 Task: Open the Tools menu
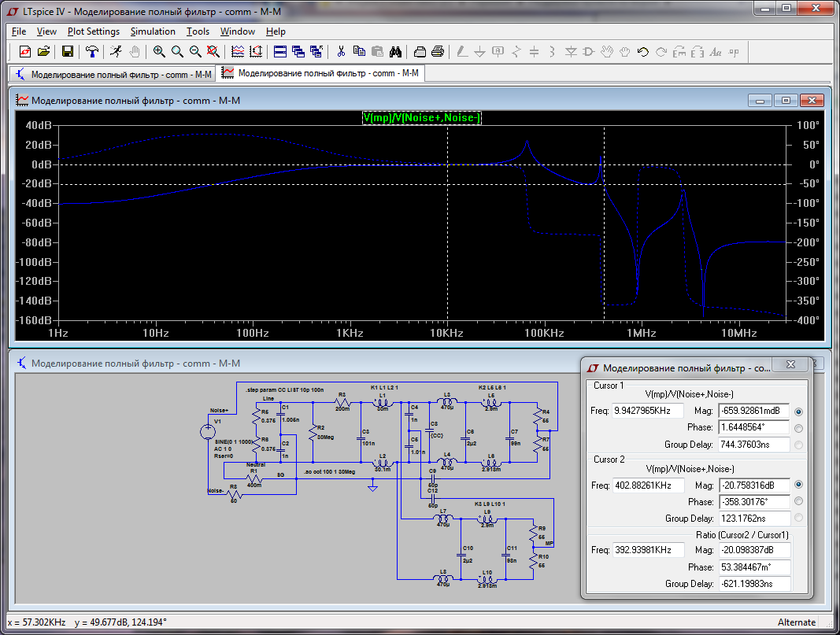click(x=198, y=31)
